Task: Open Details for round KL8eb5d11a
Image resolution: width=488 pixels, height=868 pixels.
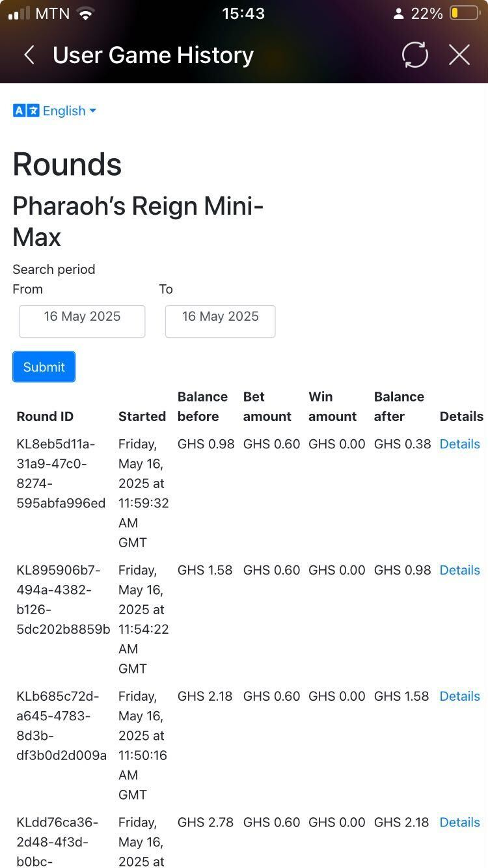Action: 459,444
